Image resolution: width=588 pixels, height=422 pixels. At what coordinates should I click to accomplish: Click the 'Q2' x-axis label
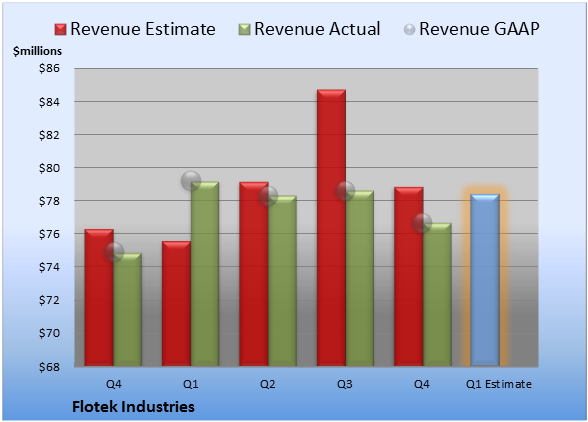(x=268, y=384)
